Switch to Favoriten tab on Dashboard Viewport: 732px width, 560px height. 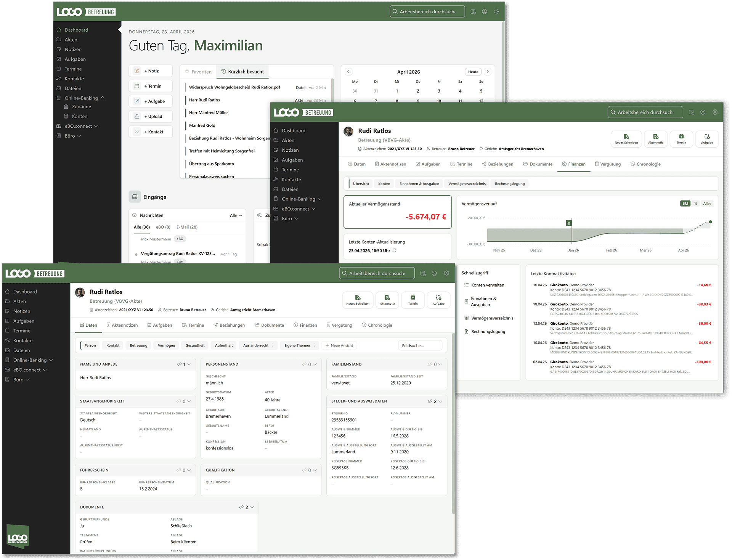[198, 72]
